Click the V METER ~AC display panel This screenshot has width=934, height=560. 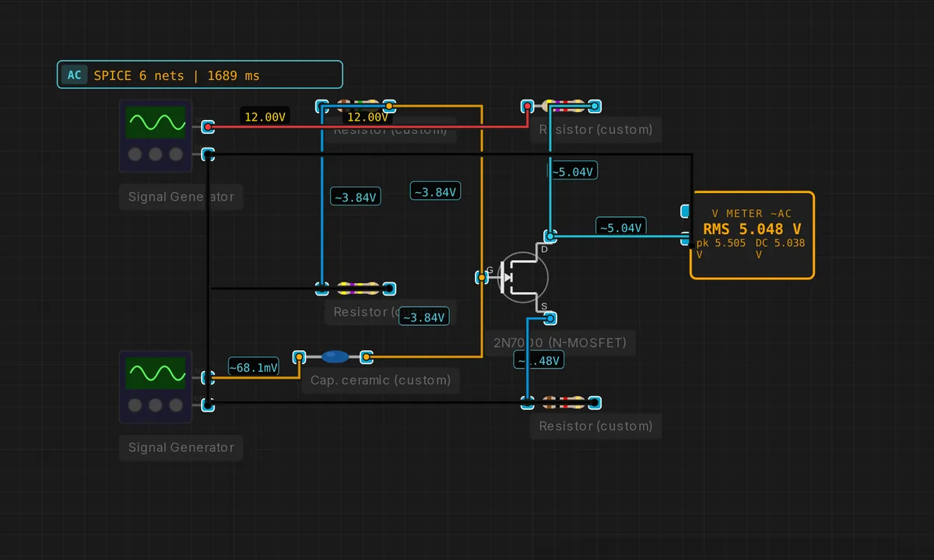[x=752, y=235]
